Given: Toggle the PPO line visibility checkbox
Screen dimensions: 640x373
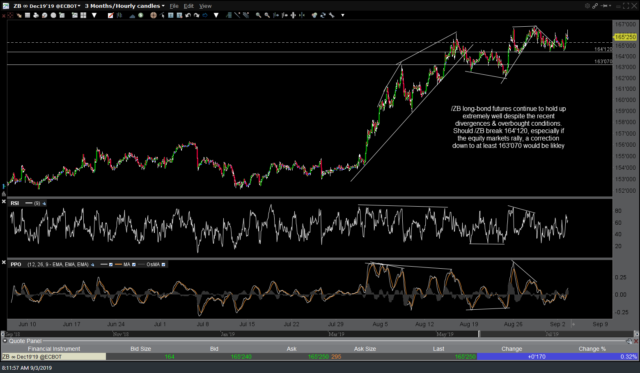Looking at the screenshot, I should click(x=111, y=264).
